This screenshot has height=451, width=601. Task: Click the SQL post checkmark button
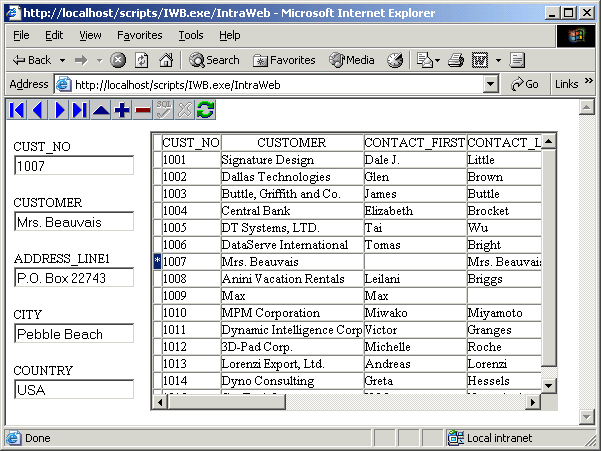coord(164,110)
